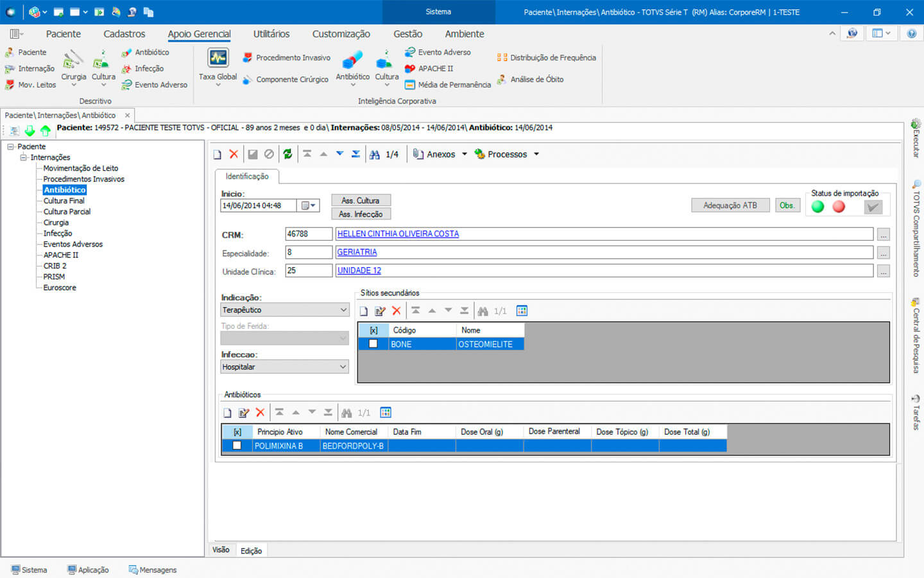
Task: Check the BONE row checkbox
Action: 373,344
